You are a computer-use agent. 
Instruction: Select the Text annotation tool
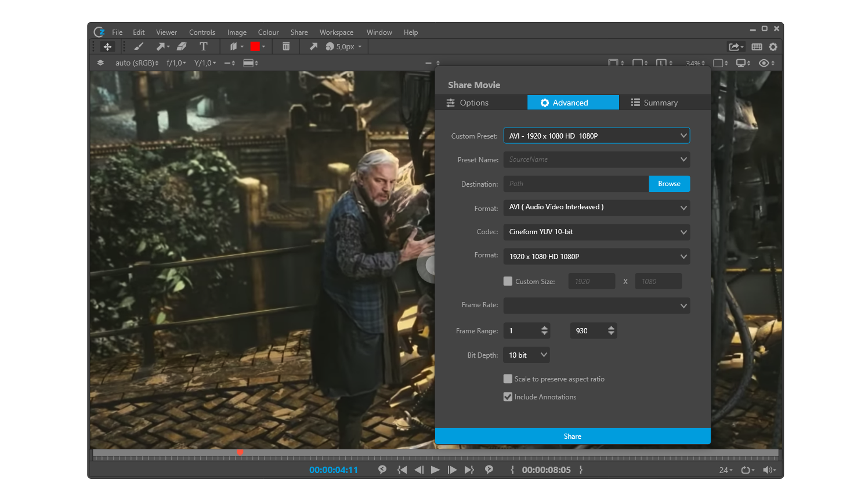tap(204, 46)
